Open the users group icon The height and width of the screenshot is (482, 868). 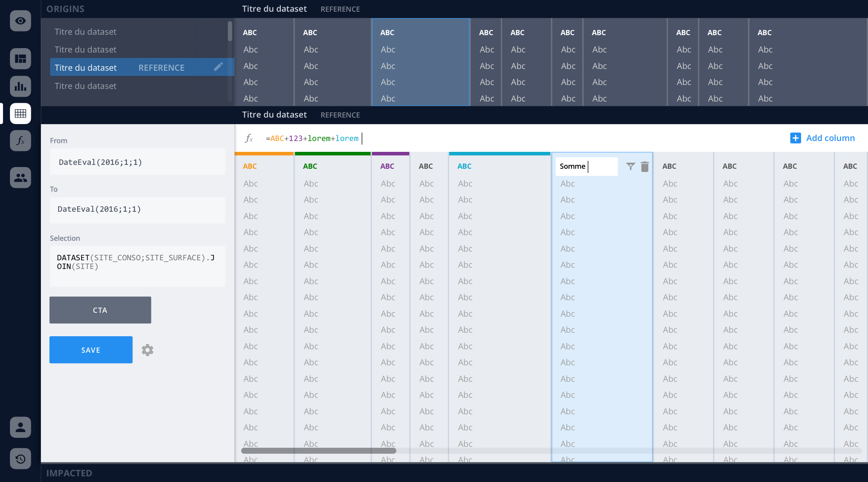[x=20, y=177]
